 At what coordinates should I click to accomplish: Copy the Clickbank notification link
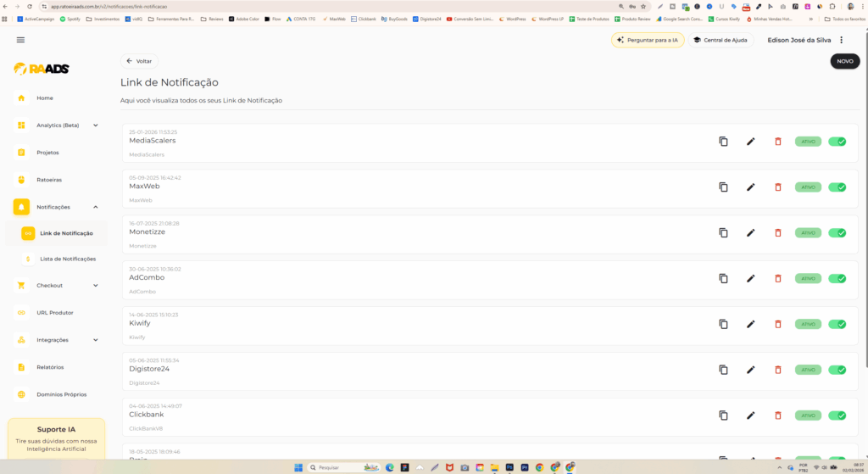723,415
